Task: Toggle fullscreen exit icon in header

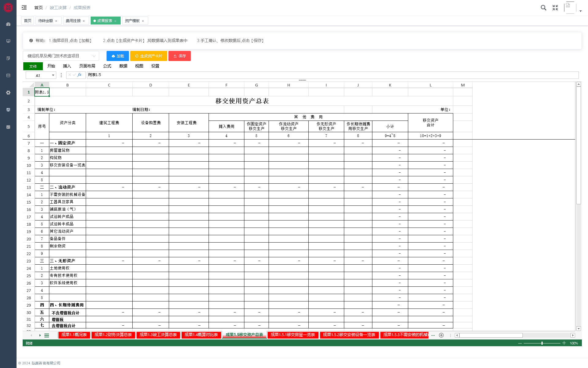Action: (x=555, y=8)
